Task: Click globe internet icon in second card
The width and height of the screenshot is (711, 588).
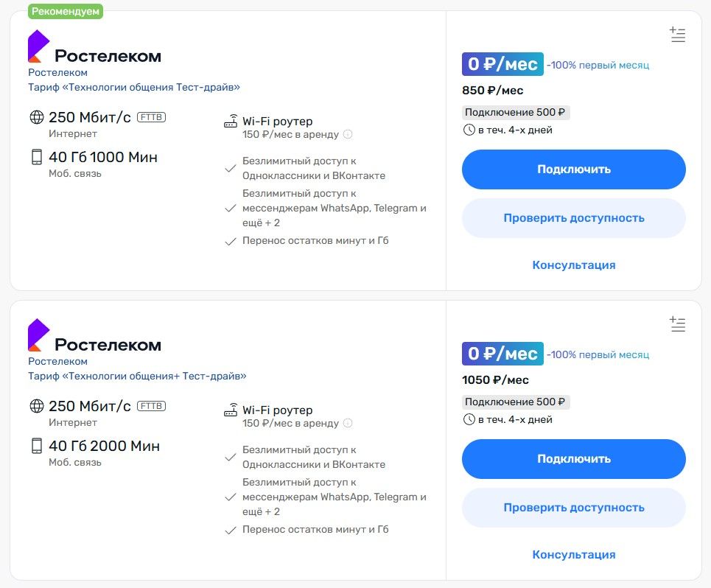Action: click(37, 406)
